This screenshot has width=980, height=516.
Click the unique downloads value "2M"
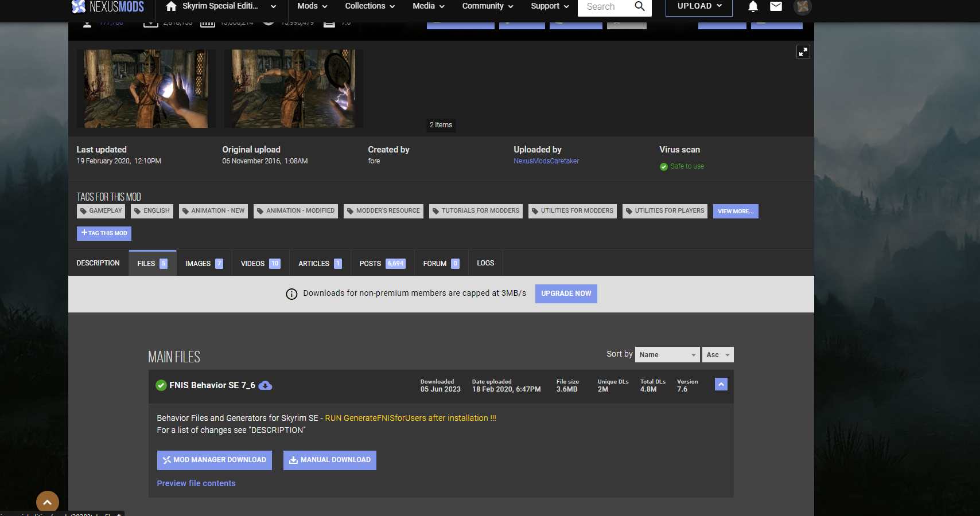click(x=603, y=389)
